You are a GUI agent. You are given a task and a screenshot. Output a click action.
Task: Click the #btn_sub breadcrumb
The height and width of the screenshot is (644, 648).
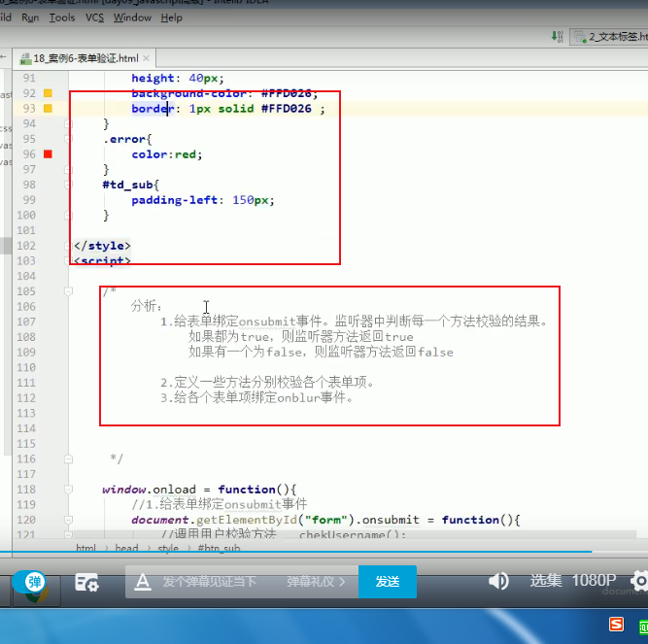[x=219, y=548]
